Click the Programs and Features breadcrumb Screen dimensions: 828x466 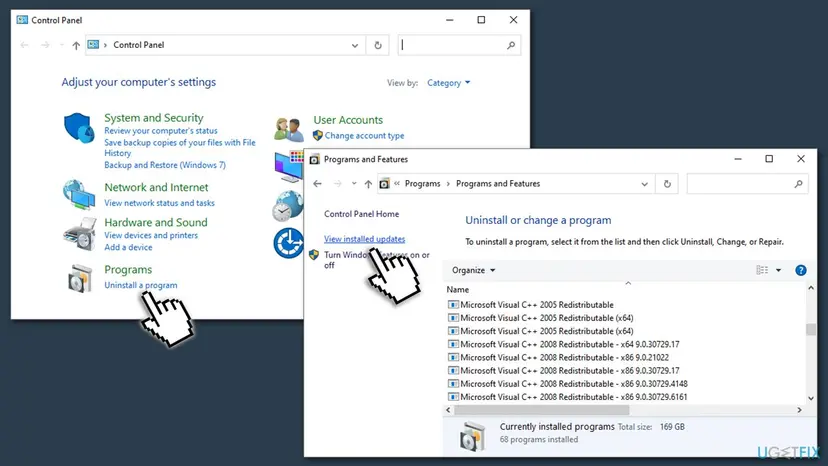pyautogui.click(x=498, y=184)
